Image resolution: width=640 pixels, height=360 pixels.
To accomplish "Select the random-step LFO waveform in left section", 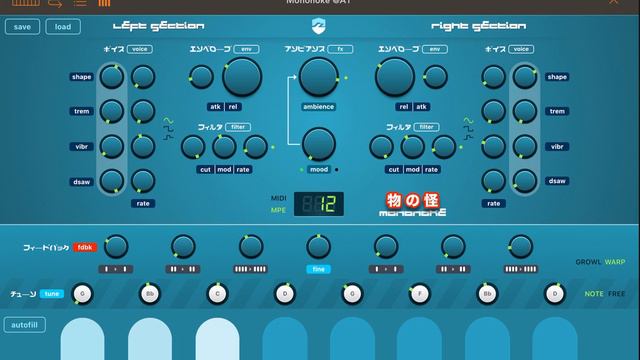I will (x=168, y=137).
